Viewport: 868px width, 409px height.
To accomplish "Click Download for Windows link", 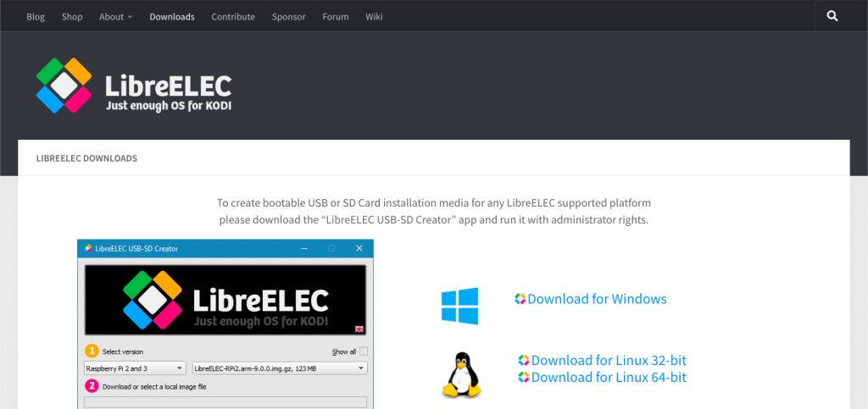I will [591, 299].
